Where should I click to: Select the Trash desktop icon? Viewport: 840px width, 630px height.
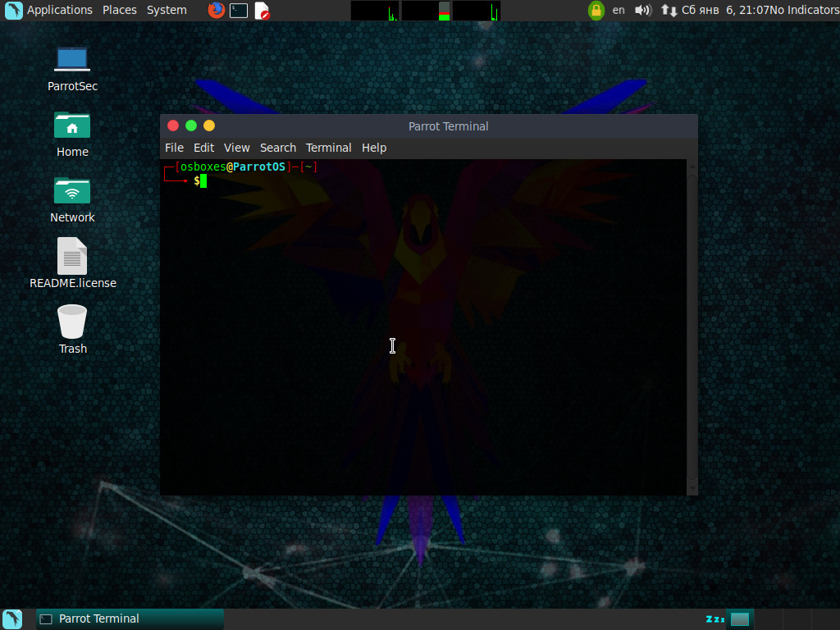click(x=72, y=330)
